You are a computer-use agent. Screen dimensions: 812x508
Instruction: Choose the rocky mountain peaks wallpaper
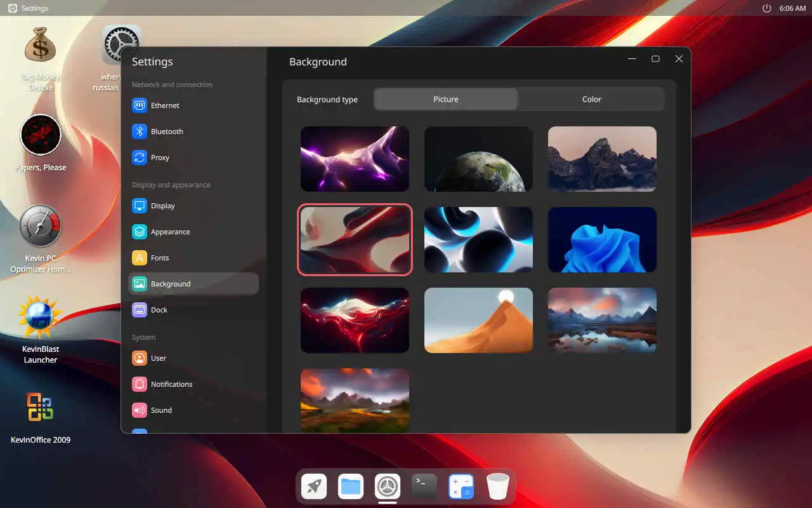pos(602,159)
